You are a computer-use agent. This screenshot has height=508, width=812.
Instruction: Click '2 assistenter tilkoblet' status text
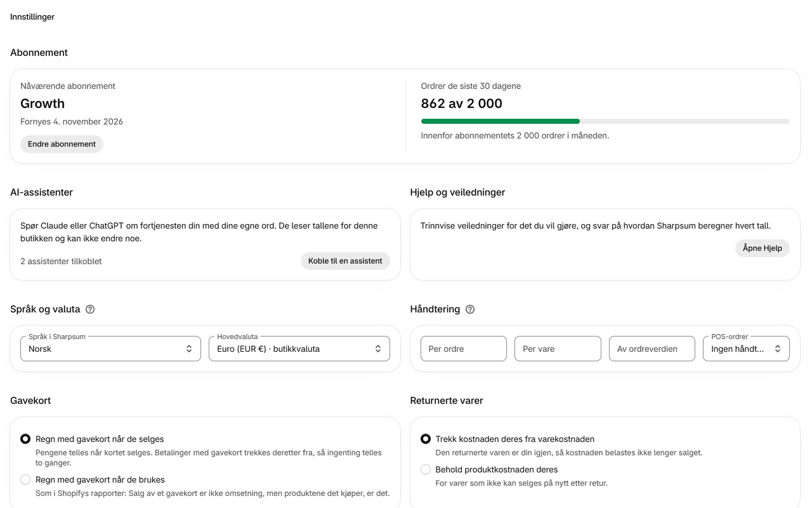click(x=61, y=261)
